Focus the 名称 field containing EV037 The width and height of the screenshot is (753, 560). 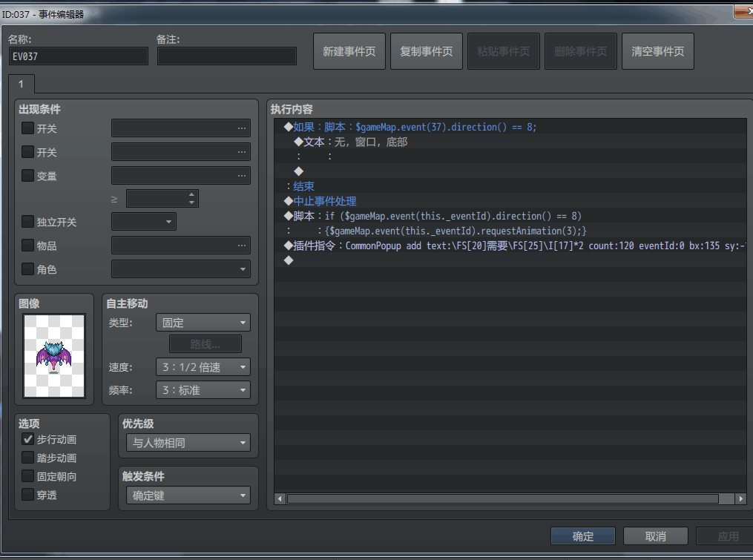(79, 56)
